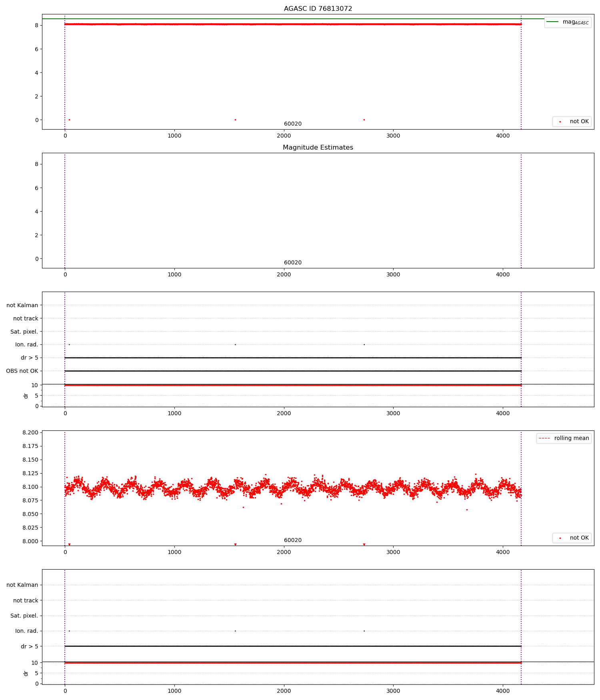Click red not-OK point near x=2730, AGASC plot
This screenshot has height=700, width=600.
click(x=364, y=120)
